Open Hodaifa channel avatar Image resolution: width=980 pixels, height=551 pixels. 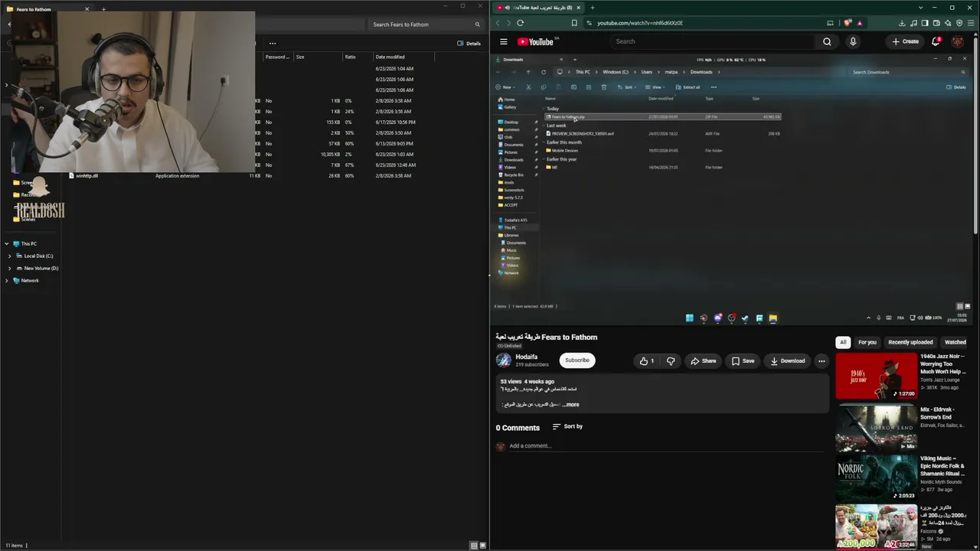[503, 360]
